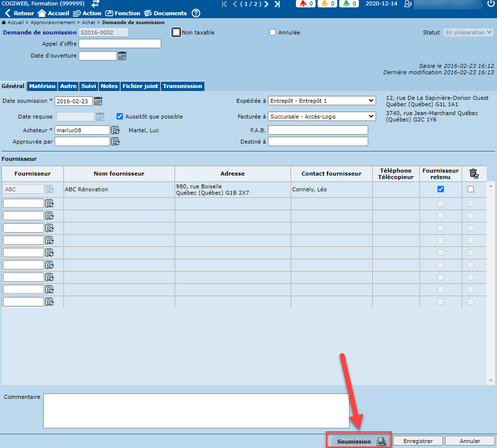The width and height of the screenshot is (497, 448).
Task: Click the delete trash icon column header
Action: pyautogui.click(x=473, y=174)
